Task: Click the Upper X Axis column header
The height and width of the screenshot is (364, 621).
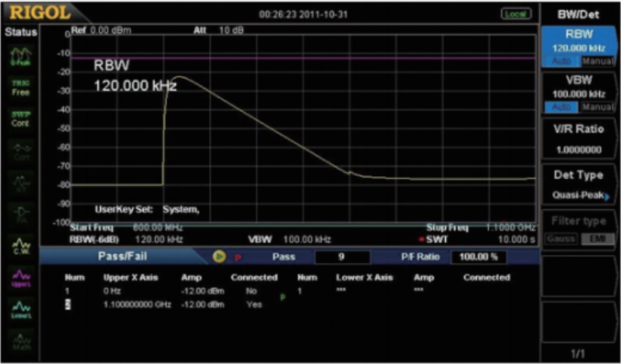Action: (x=130, y=278)
